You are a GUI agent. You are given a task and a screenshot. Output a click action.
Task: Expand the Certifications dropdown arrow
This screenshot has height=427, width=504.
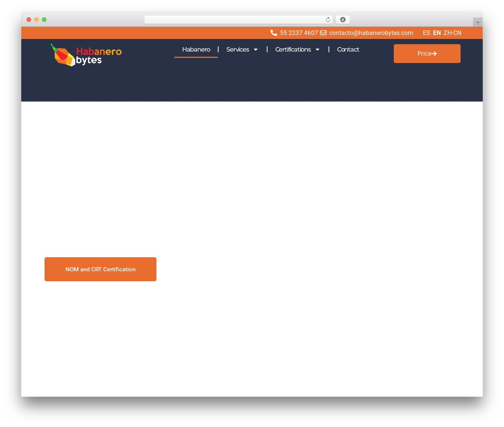tap(317, 50)
